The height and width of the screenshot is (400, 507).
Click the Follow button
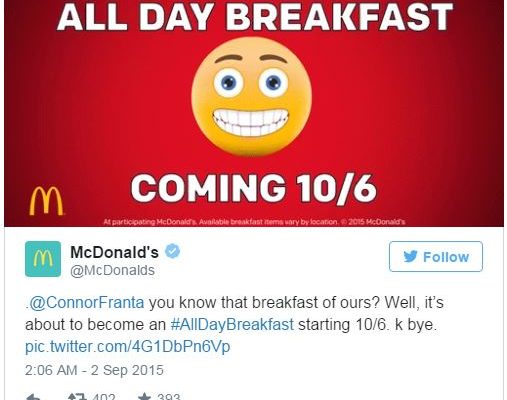point(436,256)
